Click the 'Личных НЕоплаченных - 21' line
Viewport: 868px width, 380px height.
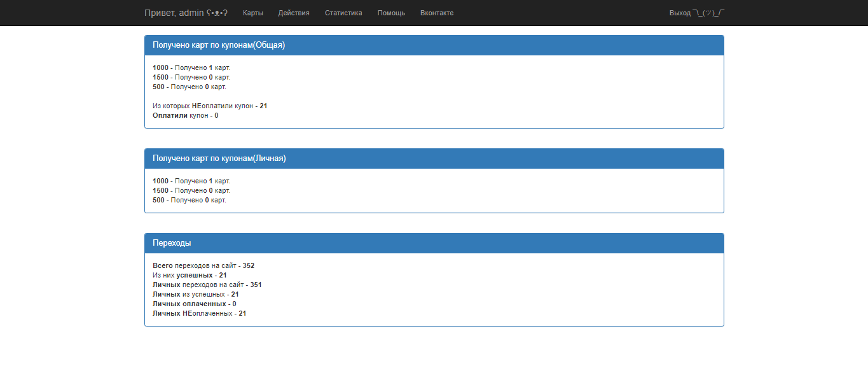199,313
